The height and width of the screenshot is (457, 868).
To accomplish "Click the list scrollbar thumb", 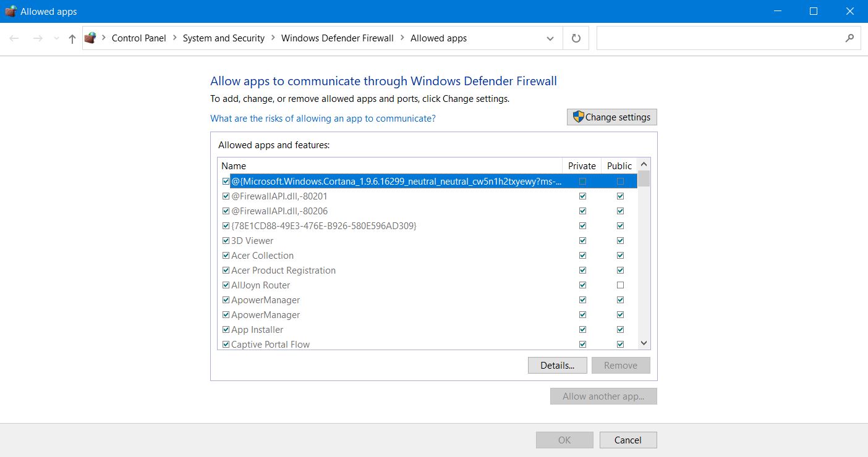I will click(x=644, y=179).
